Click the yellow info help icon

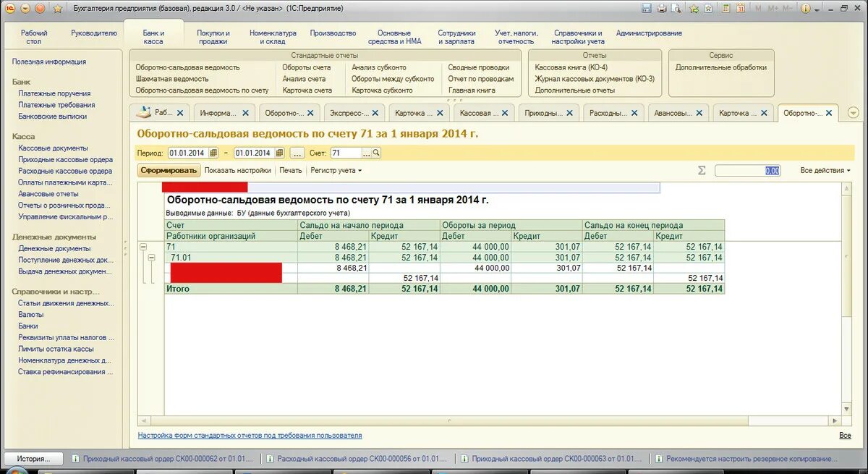point(807,9)
